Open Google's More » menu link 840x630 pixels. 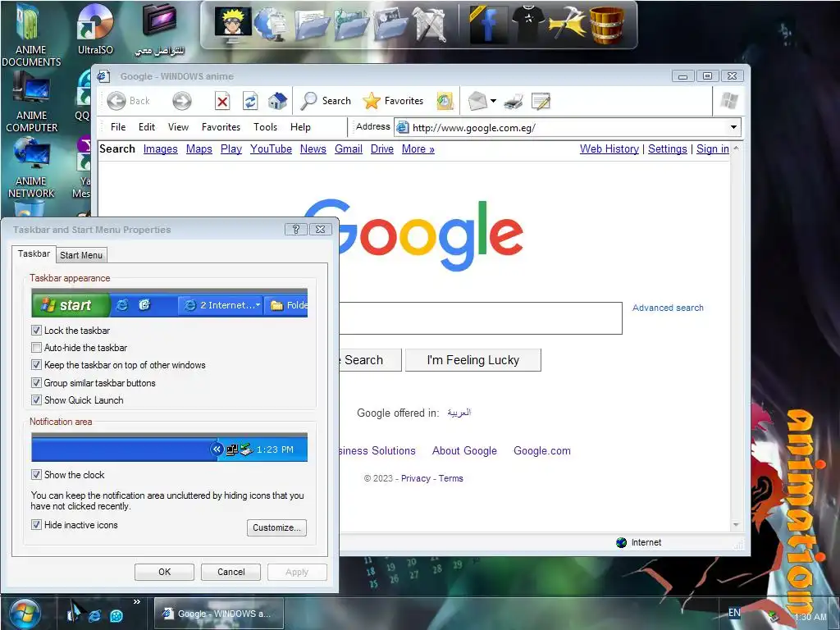pos(418,149)
